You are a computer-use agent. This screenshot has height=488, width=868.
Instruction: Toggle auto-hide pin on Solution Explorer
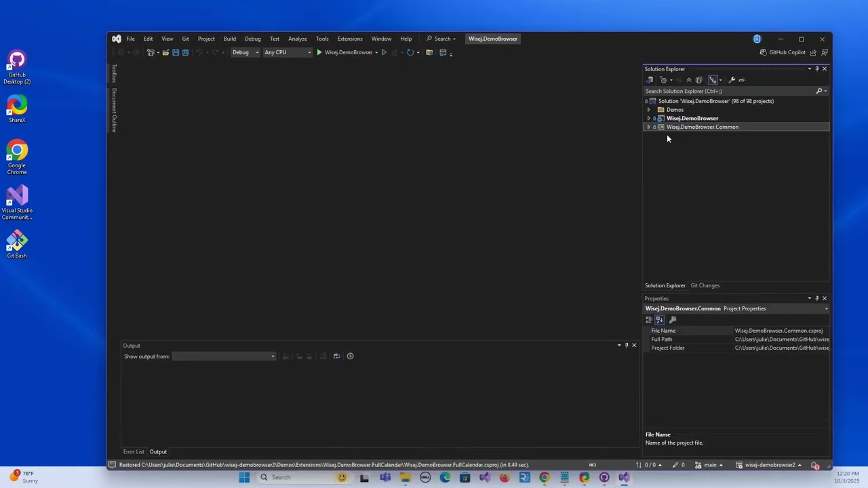pyautogui.click(x=817, y=69)
